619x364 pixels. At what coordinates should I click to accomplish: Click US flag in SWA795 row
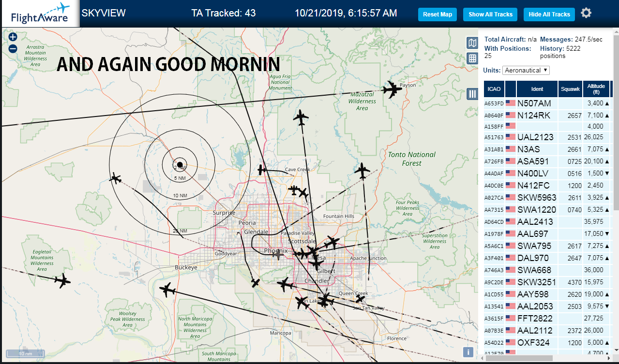point(510,246)
